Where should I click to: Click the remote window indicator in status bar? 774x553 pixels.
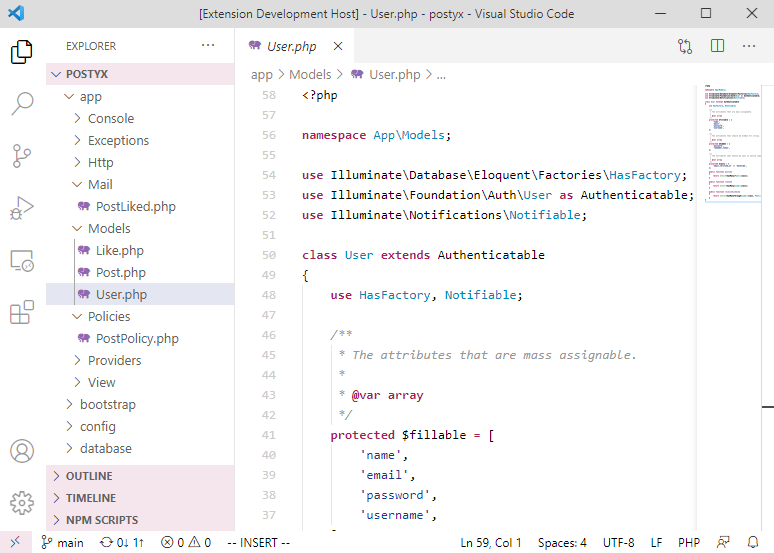coord(15,542)
